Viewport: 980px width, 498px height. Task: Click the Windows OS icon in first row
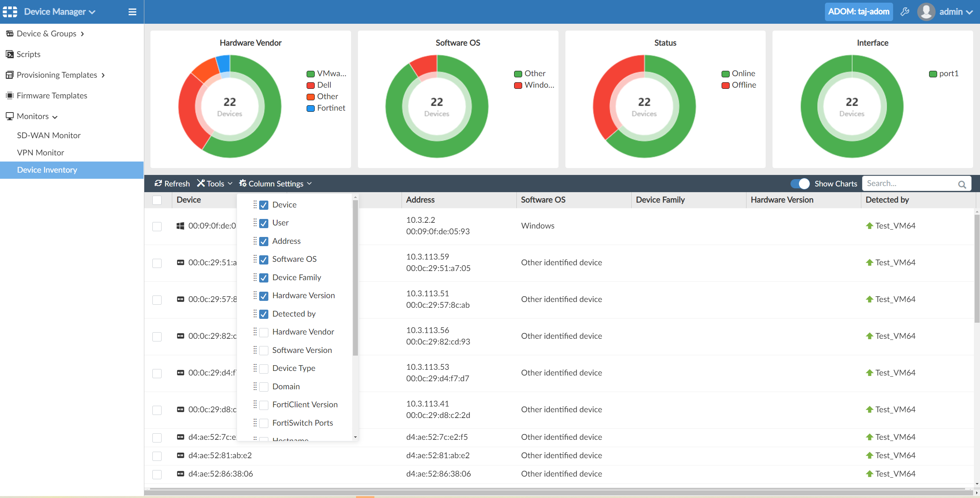tap(180, 226)
